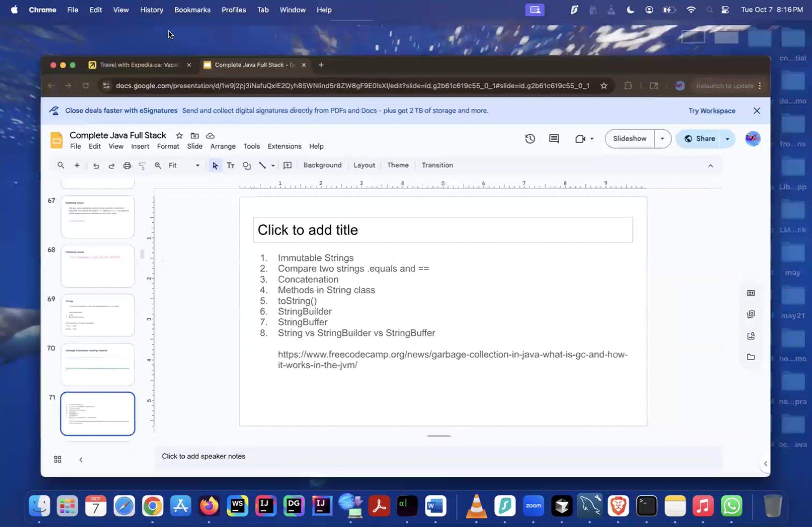Screen dimensions: 812x527
Task: Select the paint format roller icon
Action: point(142,166)
